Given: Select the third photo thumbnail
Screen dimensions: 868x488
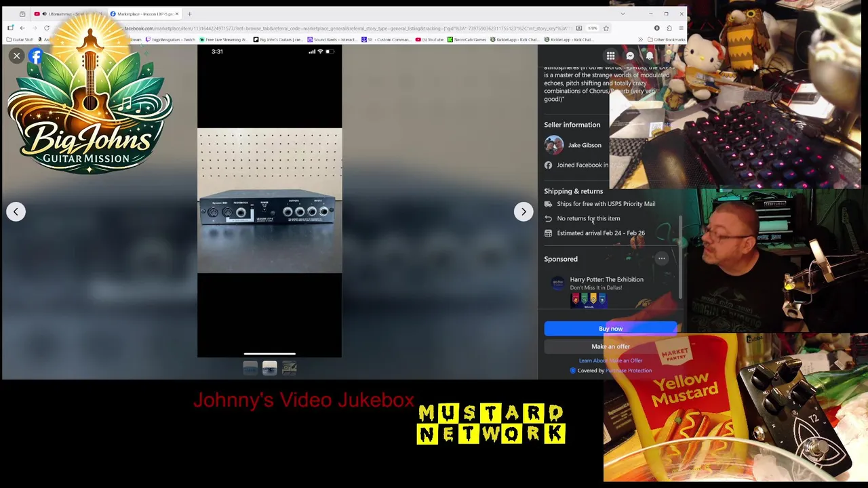Looking at the screenshot, I should [x=290, y=367].
